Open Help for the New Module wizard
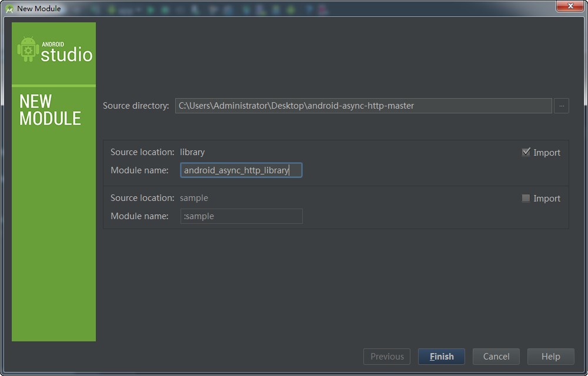The image size is (588, 376). pyautogui.click(x=550, y=357)
